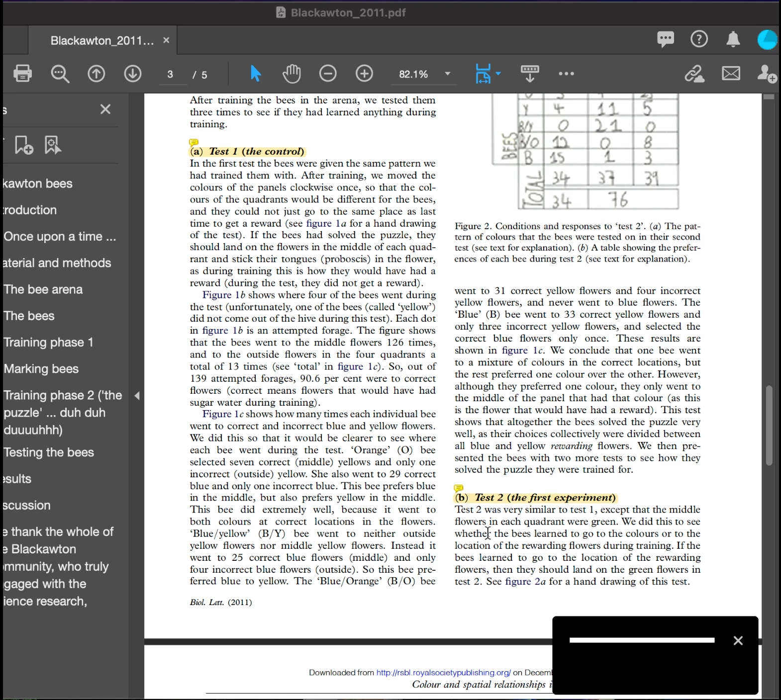Image resolution: width=781 pixels, height=700 pixels.
Task: Activate the hand pan tool
Action: [x=292, y=74]
